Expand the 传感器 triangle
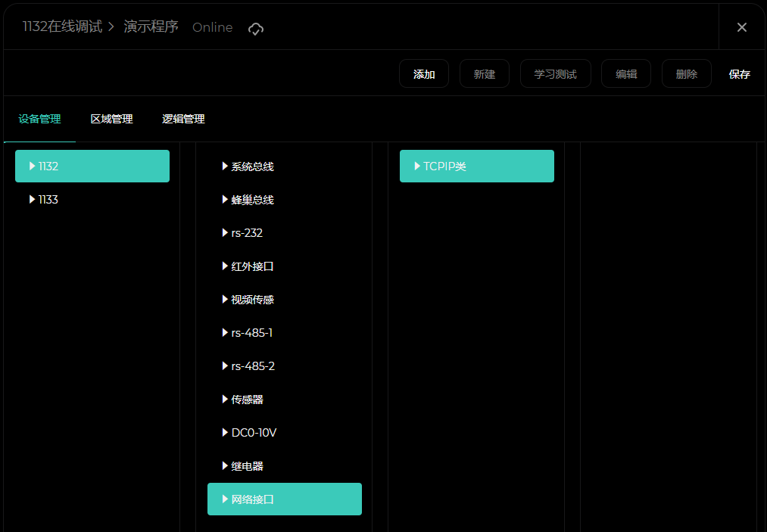The height and width of the screenshot is (532, 767). [x=225, y=400]
